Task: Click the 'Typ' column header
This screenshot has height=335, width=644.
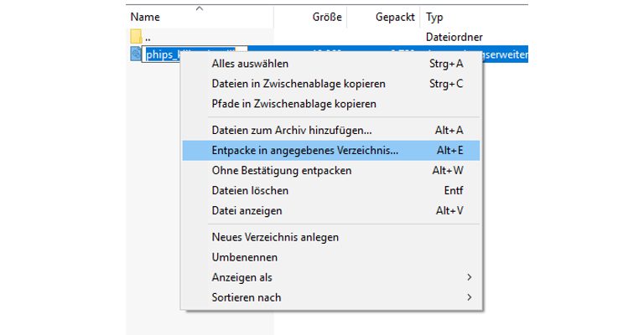Action: pyautogui.click(x=434, y=17)
